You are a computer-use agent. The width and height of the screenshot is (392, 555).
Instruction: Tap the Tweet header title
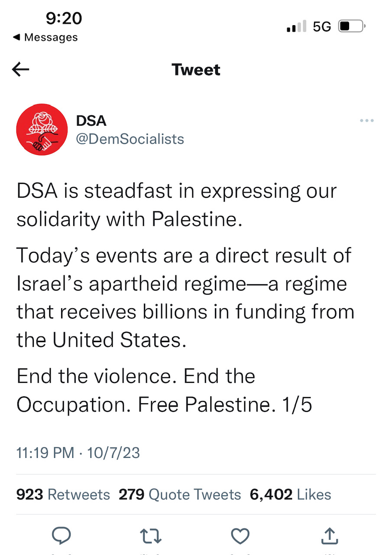[x=196, y=69]
